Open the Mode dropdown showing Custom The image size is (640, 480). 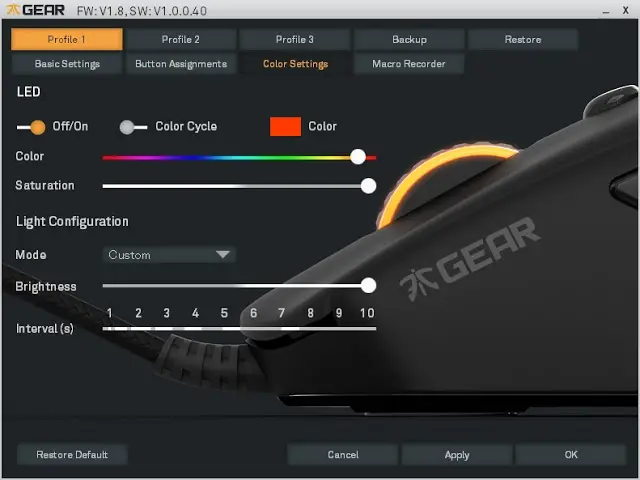(x=169, y=255)
